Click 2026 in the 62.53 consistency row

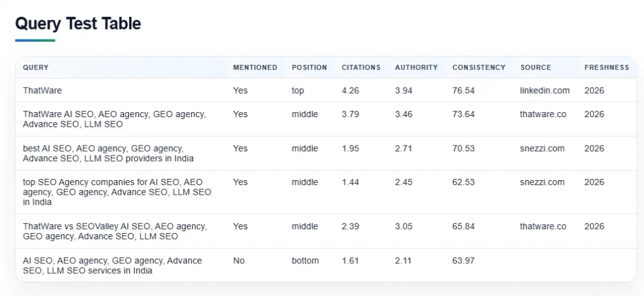pyautogui.click(x=594, y=182)
